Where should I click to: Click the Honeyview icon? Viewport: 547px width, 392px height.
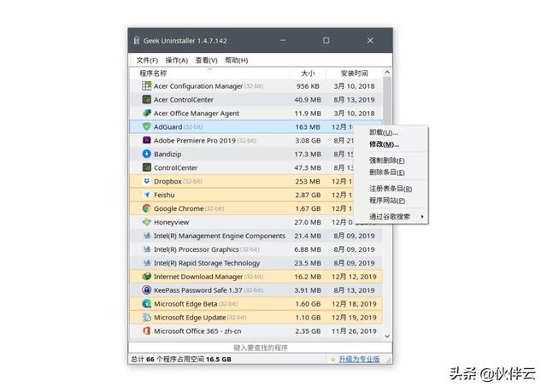[x=146, y=222]
